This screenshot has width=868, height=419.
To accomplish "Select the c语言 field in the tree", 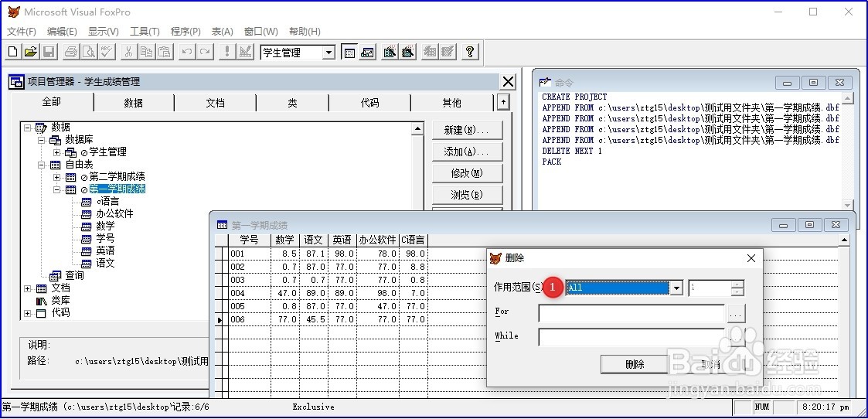I will point(107,202).
